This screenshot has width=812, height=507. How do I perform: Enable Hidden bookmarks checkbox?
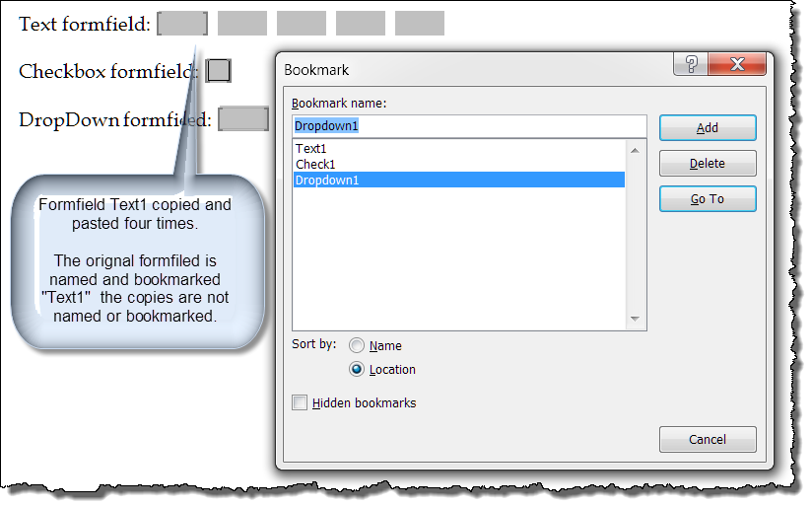click(x=300, y=402)
